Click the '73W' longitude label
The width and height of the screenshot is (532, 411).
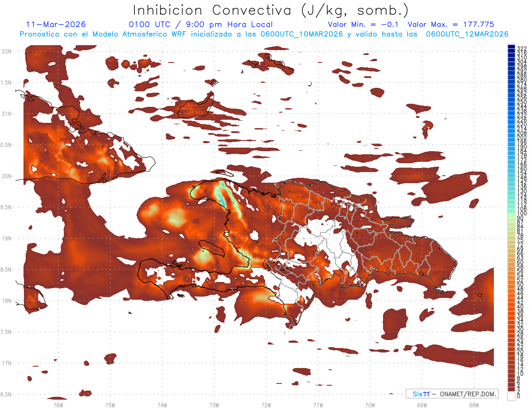coord(214,405)
